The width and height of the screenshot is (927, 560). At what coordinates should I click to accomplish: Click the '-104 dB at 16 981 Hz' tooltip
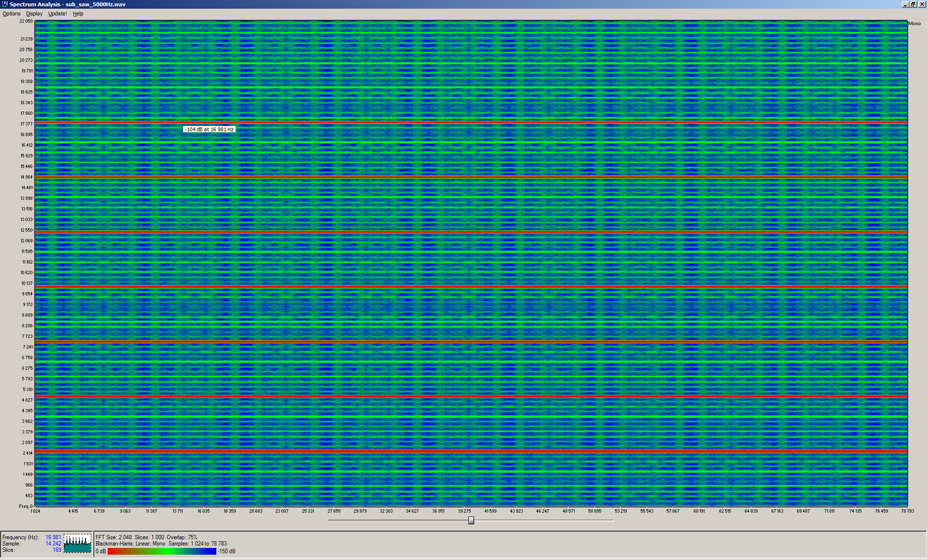tap(209, 129)
